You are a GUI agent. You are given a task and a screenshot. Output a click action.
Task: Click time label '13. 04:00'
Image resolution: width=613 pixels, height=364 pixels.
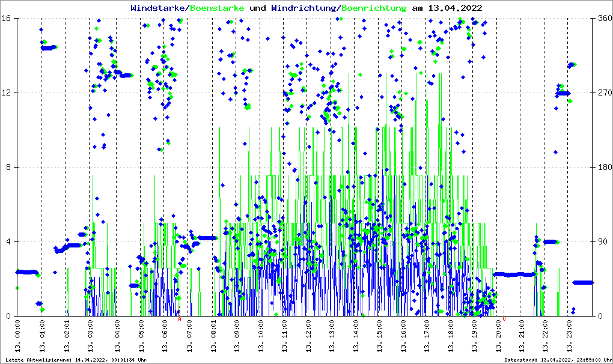tap(117, 336)
